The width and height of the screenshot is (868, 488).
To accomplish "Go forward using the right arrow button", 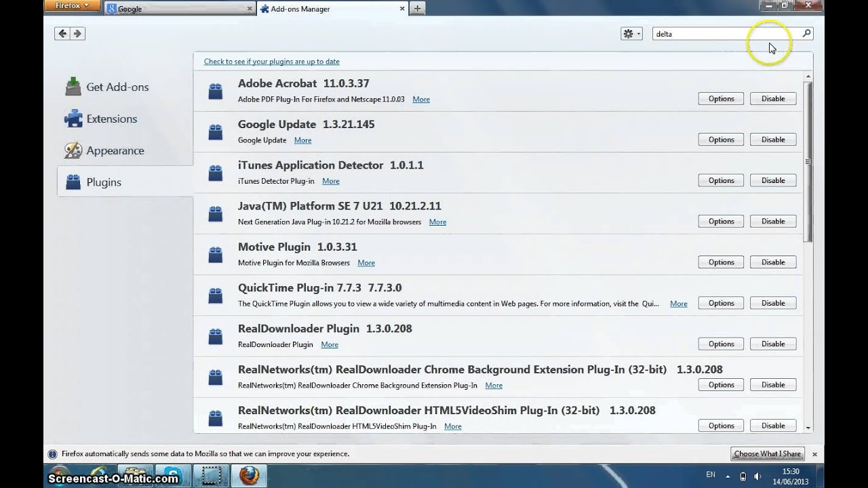I will (x=77, y=33).
